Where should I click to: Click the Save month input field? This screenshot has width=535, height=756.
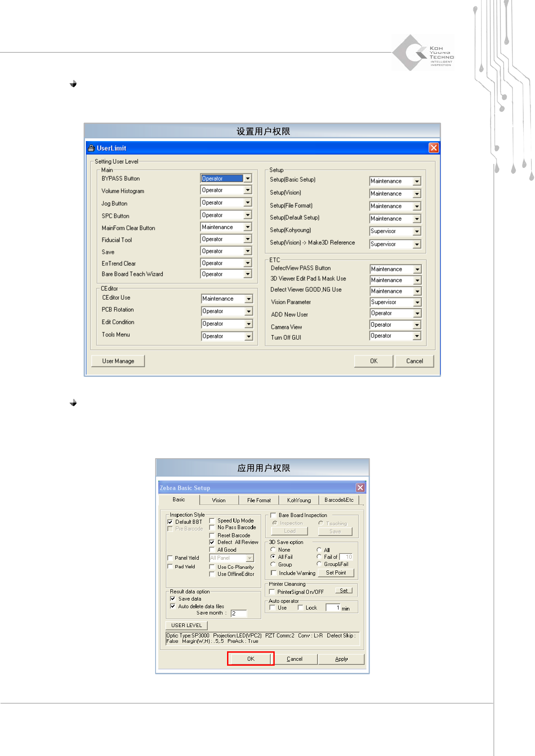coord(239,613)
